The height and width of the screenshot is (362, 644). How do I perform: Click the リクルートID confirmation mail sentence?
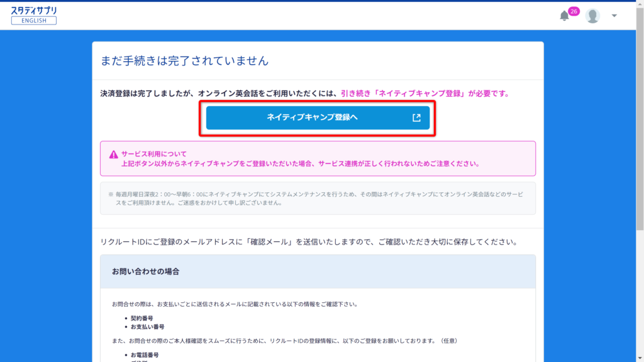click(x=309, y=242)
